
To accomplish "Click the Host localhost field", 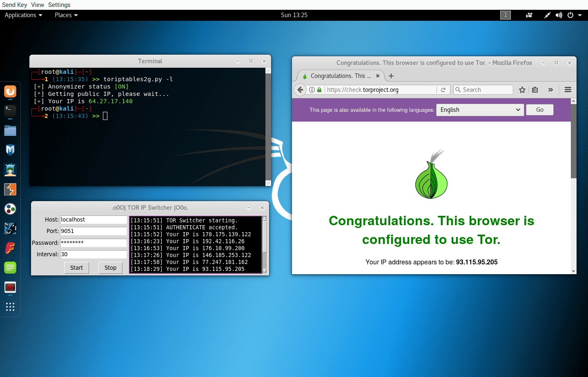I will 94,220.
